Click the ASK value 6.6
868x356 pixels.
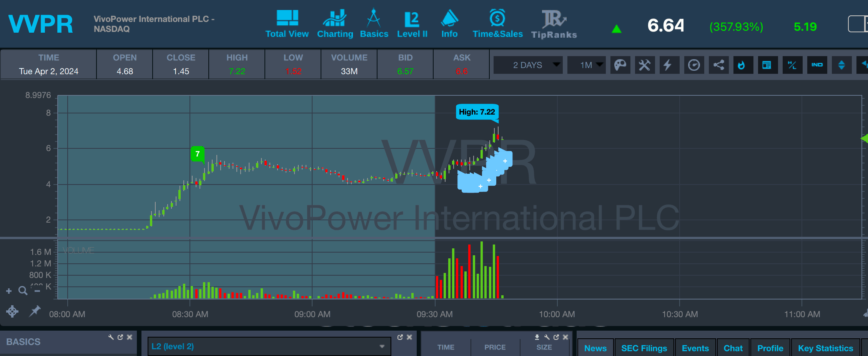(x=462, y=71)
